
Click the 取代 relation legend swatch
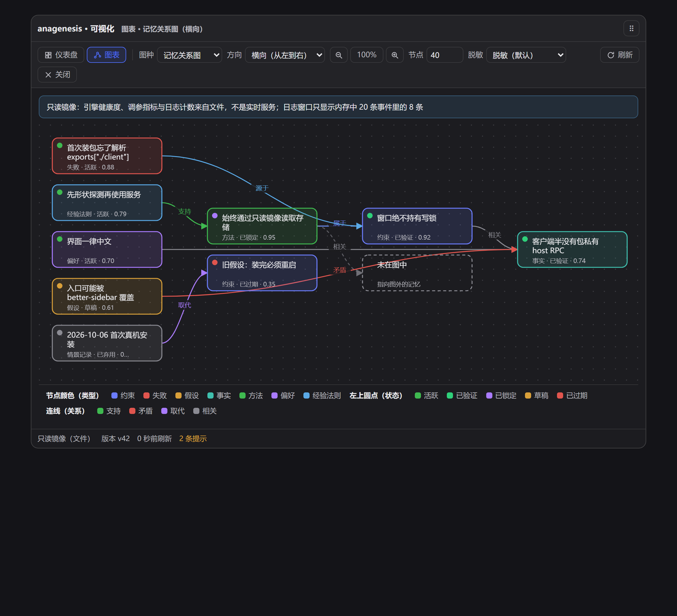164,411
